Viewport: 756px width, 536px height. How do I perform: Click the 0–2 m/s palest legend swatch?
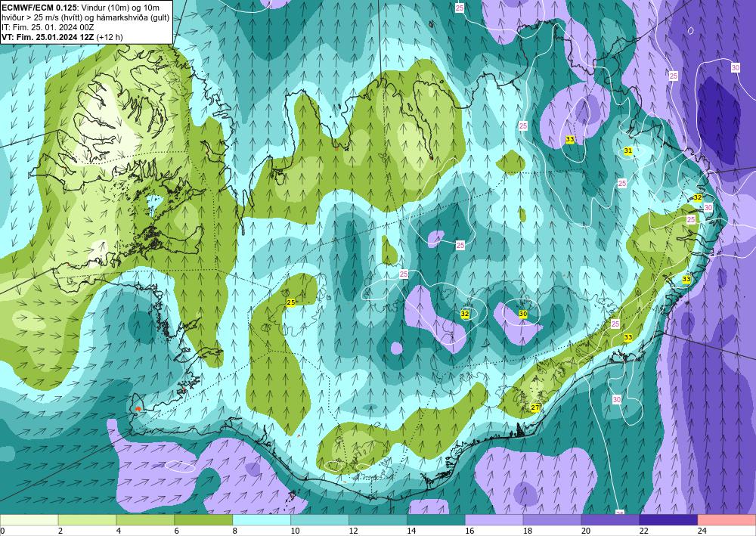(x=29, y=520)
